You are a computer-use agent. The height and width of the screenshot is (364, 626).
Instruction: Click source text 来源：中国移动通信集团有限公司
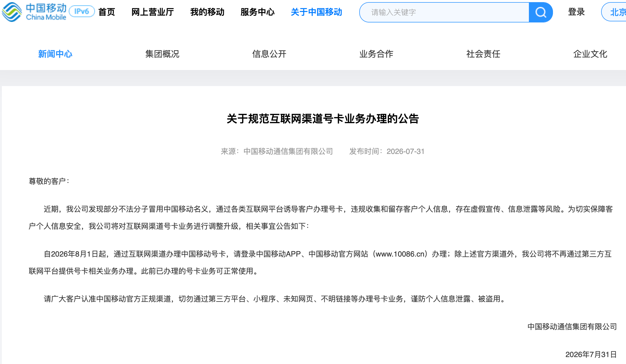click(277, 152)
